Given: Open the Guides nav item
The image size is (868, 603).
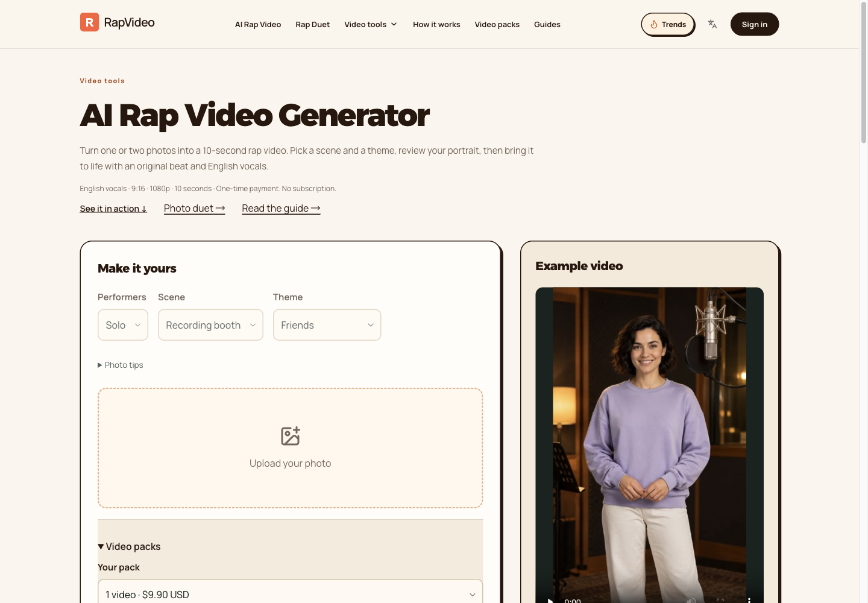Looking at the screenshot, I should point(547,25).
